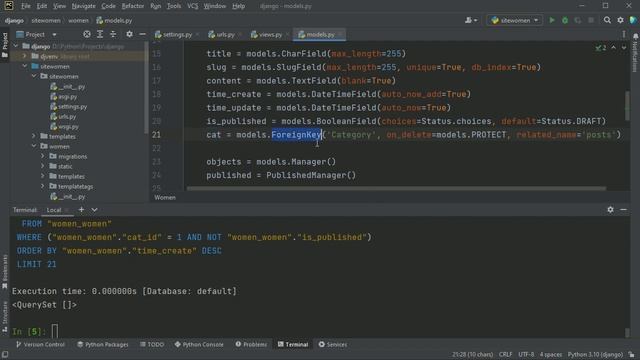Expand the templatetags folder

point(42,186)
